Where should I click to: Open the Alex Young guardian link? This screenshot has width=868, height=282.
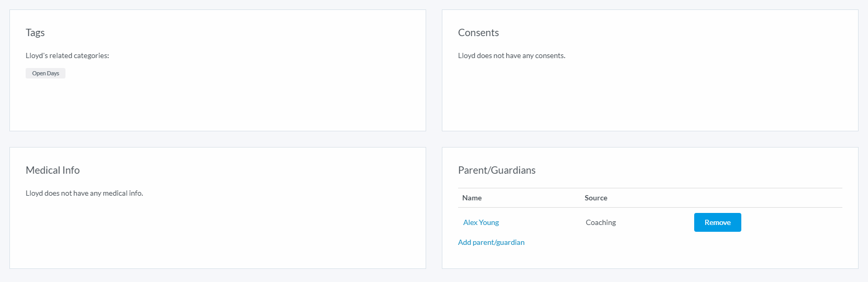pos(481,222)
